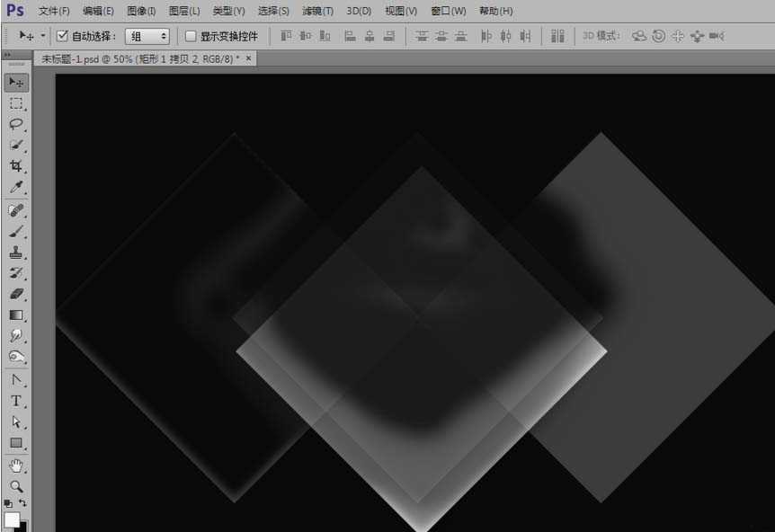Click Align Left Edges icon
The image size is (775, 532).
[x=350, y=36]
